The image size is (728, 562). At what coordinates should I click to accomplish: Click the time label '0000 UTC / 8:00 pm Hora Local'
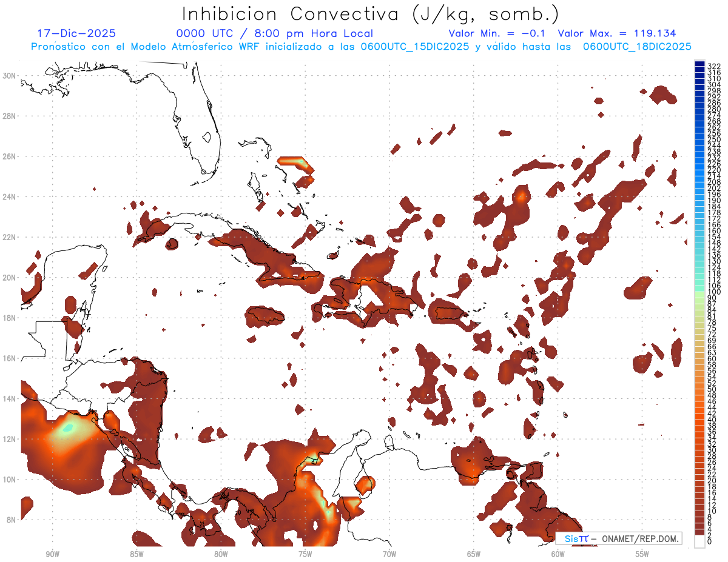tap(275, 33)
